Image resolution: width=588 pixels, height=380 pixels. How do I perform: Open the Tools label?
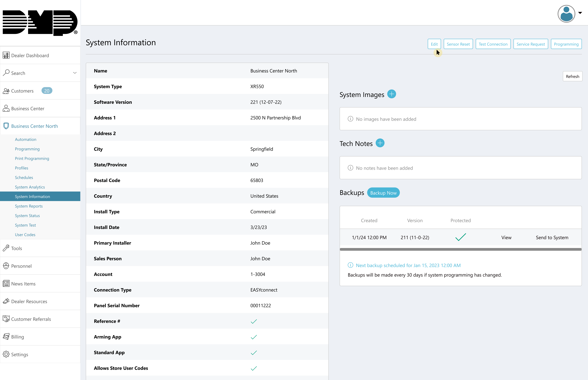pos(17,249)
